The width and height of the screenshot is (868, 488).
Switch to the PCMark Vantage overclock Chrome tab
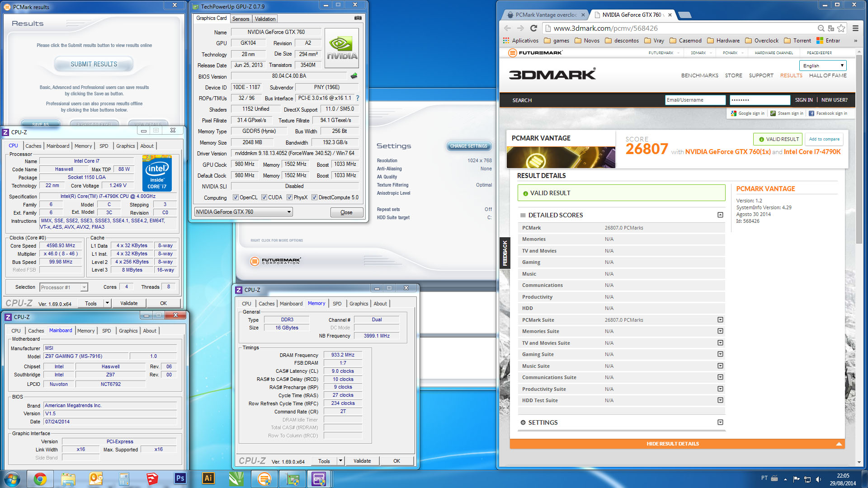coord(546,15)
